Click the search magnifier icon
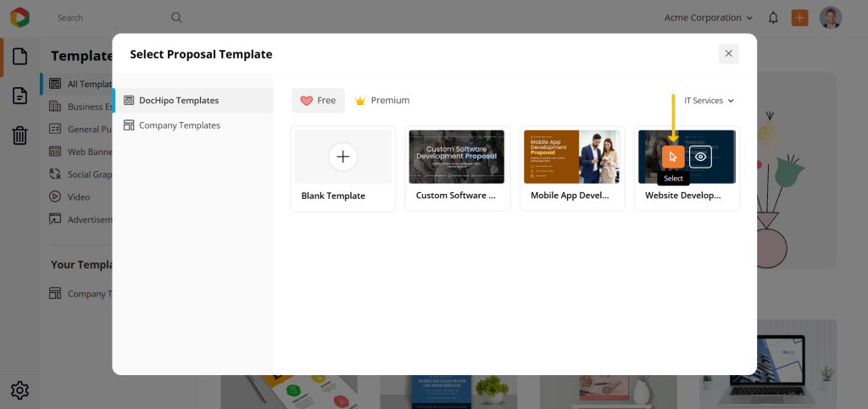Viewport: 868px width, 409px height. (176, 18)
